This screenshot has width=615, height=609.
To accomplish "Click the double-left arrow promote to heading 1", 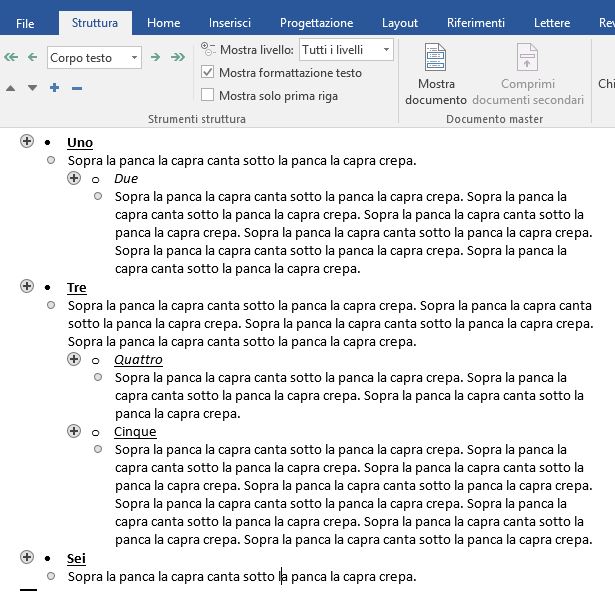I will [11, 57].
